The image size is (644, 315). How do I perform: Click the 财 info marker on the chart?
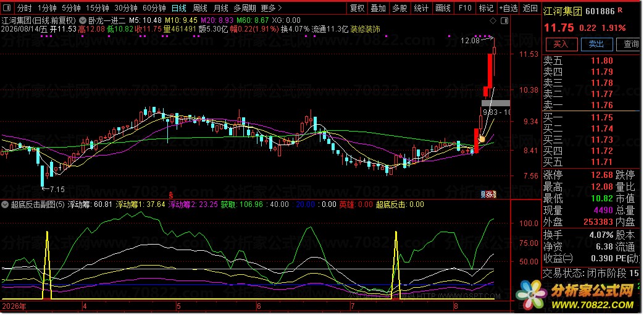point(483,195)
